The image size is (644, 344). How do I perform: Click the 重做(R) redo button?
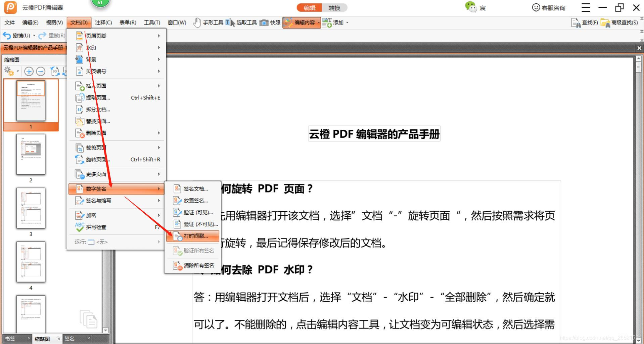(52, 35)
